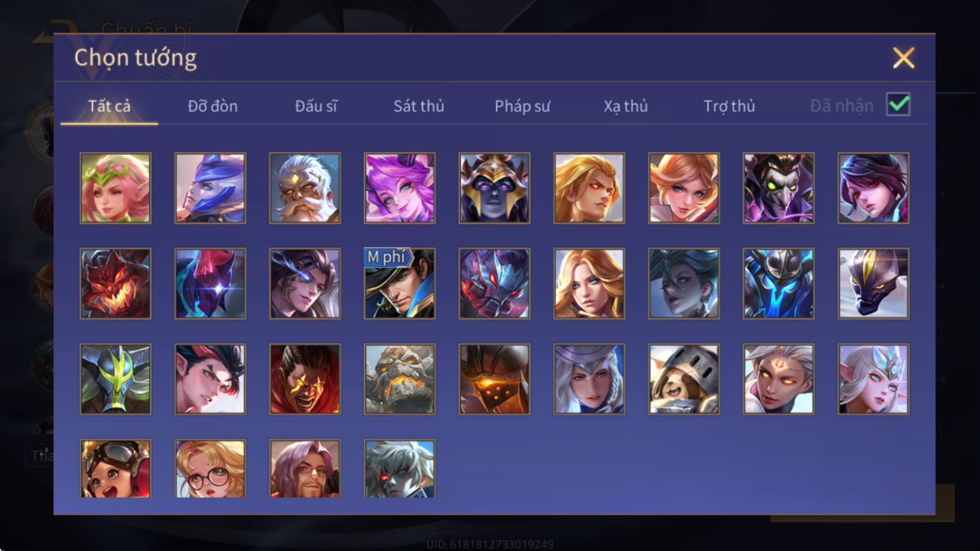Select the red demon face hero
980x551 pixels.
115,283
